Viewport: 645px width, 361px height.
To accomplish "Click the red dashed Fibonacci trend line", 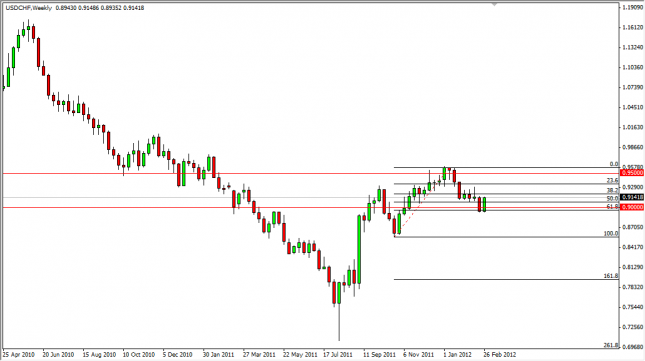I will pyautogui.click(x=419, y=202).
